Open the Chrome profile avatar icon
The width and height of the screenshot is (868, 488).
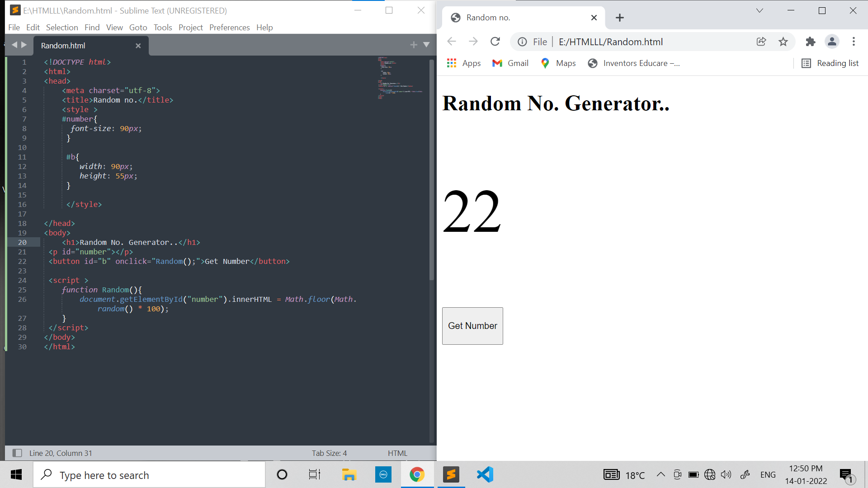click(832, 42)
